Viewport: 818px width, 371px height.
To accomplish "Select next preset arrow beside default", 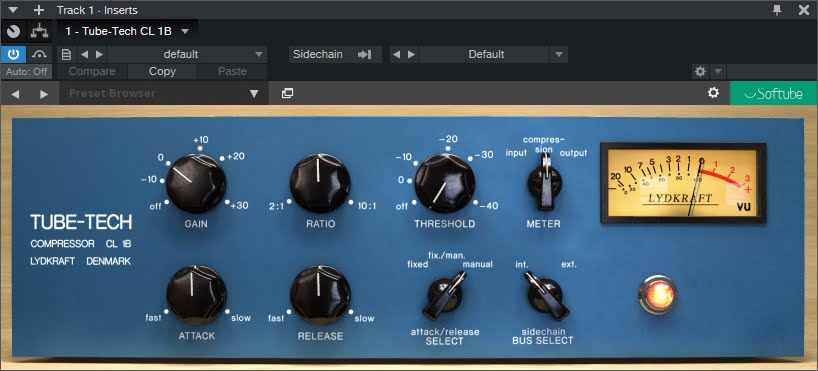I will (x=99, y=54).
